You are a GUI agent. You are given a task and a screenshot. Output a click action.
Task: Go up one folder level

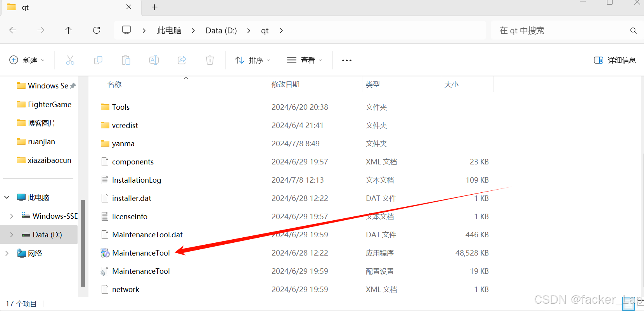click(x=69, y=30)
